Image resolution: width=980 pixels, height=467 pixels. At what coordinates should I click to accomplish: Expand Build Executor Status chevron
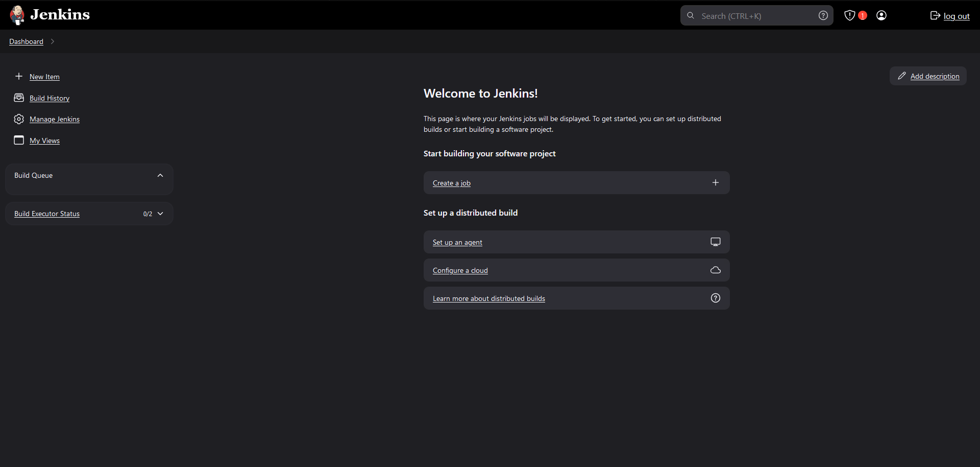[160, 214]
